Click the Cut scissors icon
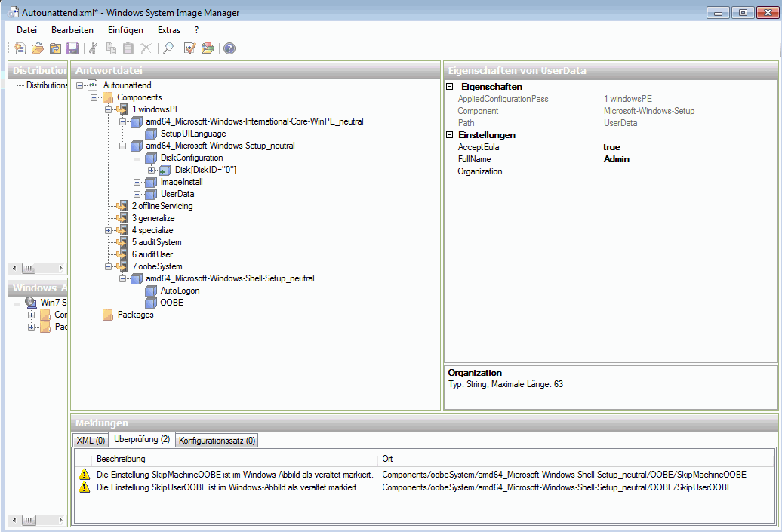This screenshot has width=782, height=532. (x=94, y=48)
